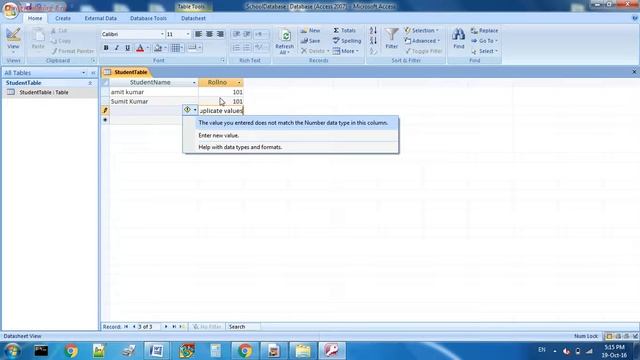Switch to the Create ribbon tab
This screenshot has width=640, height=360.
click(x=63, y=18)
